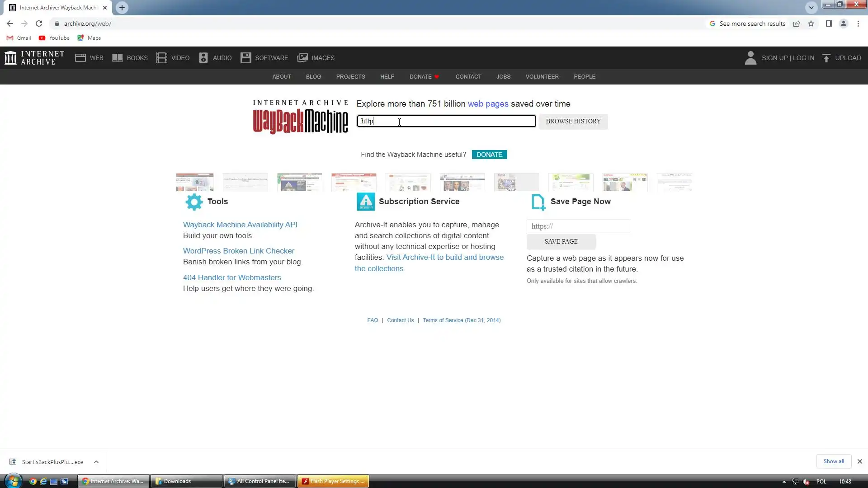This screenshot has height=488, width=868.
Task: Click the Save Page Now URL field
Action: [578, 226]
